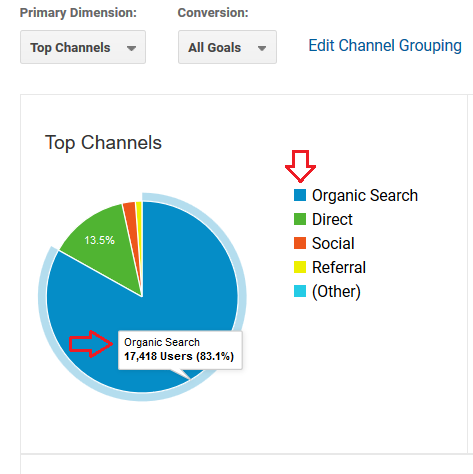Click the green Direct legend swatch
473x474 pixels.
[300, 219]
